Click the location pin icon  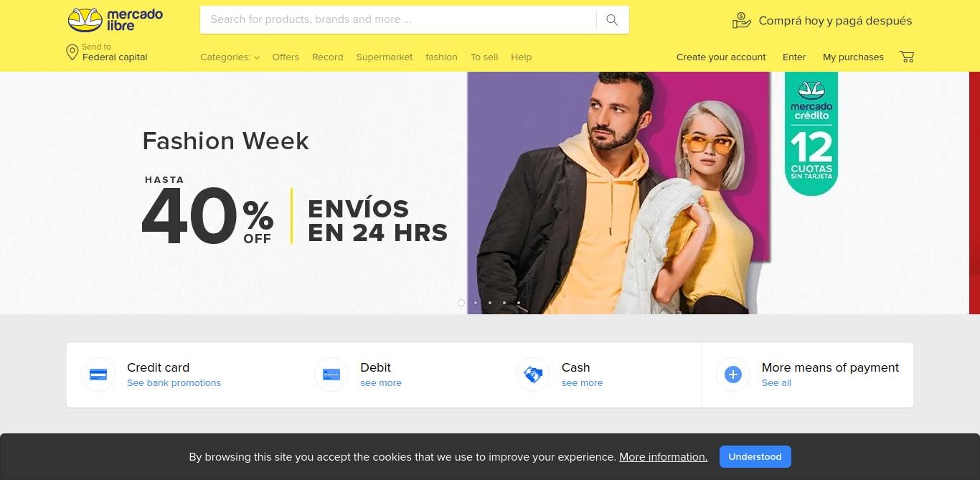tap(72, 52)
